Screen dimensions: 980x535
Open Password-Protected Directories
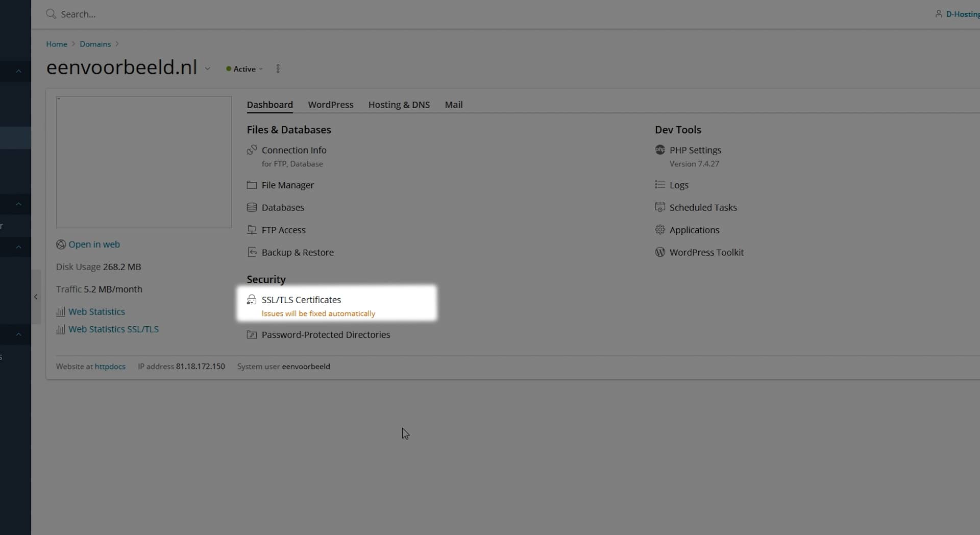coord(326,334)
